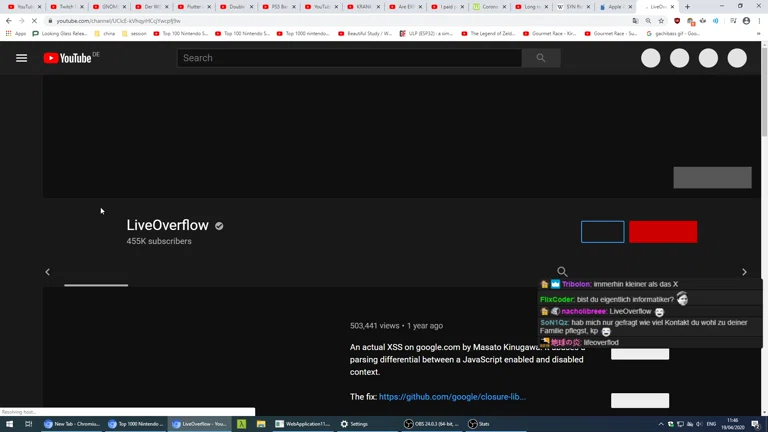The height and width of the screenshot is (432, 768).
Task: Switch to New Tab Chromium taskbar window
Action: pyautogui.click(x=72, y=424)
